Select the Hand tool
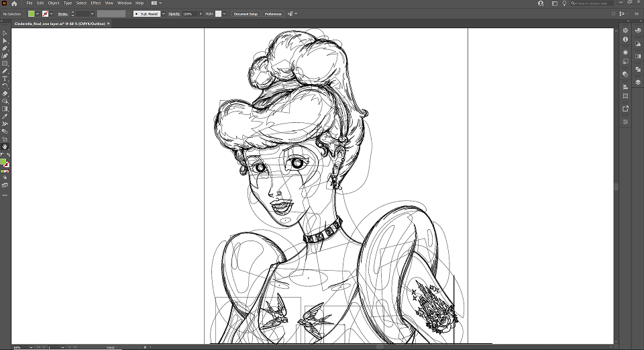Screen dimensions: 644x350 point(5,146)
